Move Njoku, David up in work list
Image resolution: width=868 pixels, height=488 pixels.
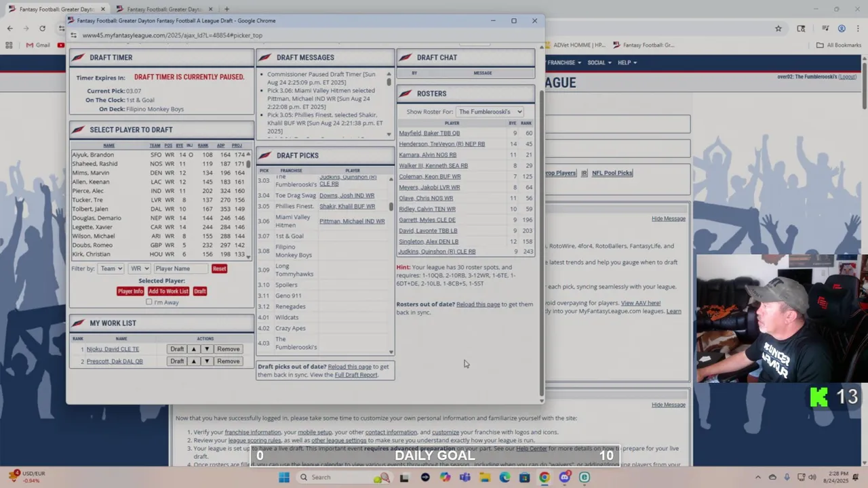click(x=193, y=349)
